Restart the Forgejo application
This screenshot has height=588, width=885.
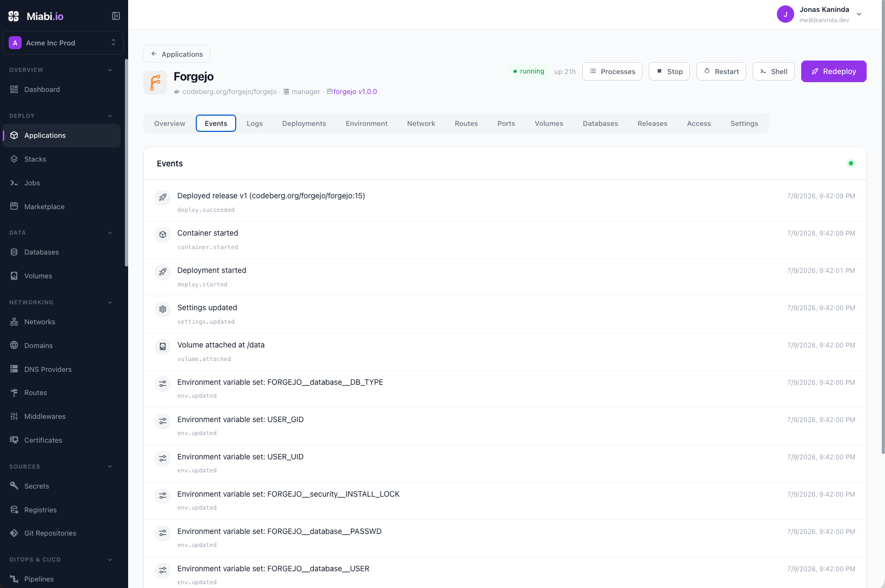(721, 71)
